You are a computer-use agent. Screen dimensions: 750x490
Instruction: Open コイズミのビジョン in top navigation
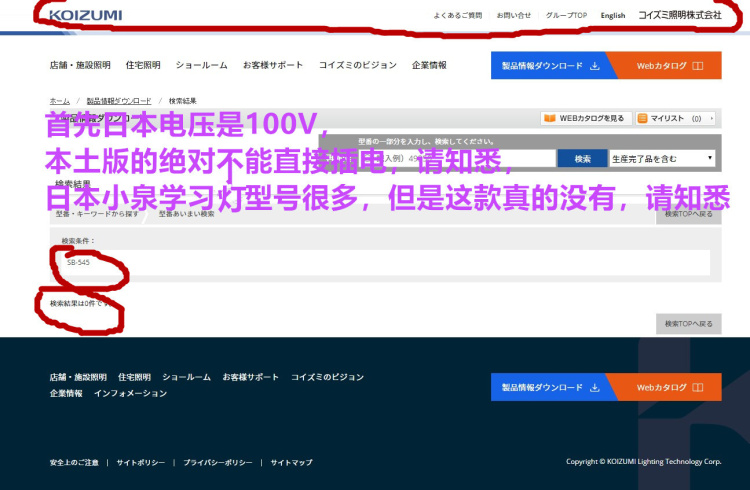pos(358,65)
